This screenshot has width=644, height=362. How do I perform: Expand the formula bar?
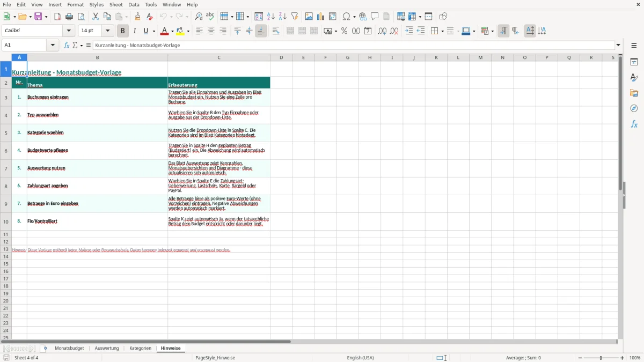618,45
